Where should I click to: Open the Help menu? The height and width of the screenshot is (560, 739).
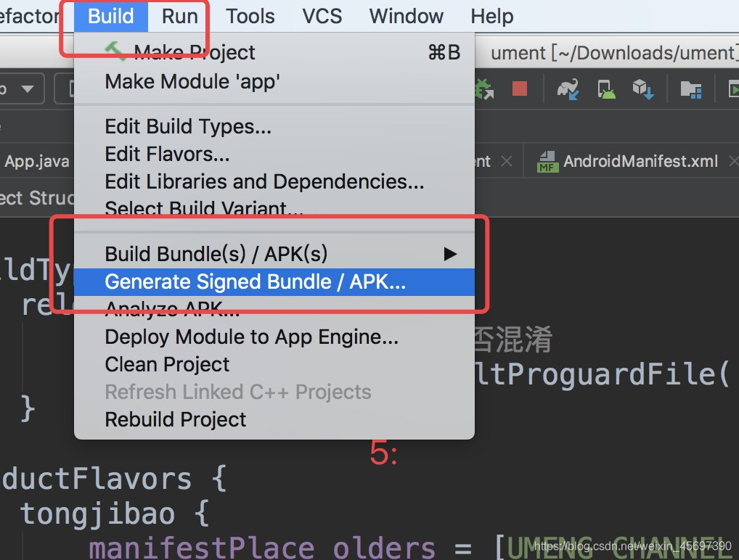tap(492, 16)
